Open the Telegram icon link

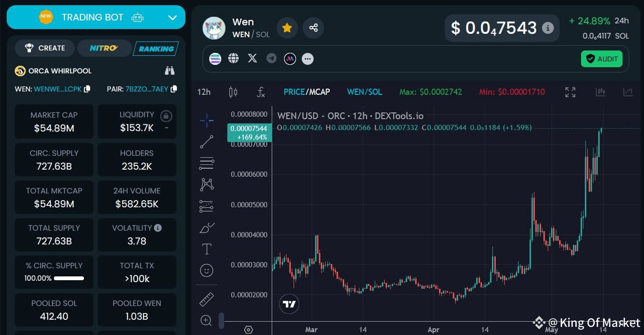point(271,58)
